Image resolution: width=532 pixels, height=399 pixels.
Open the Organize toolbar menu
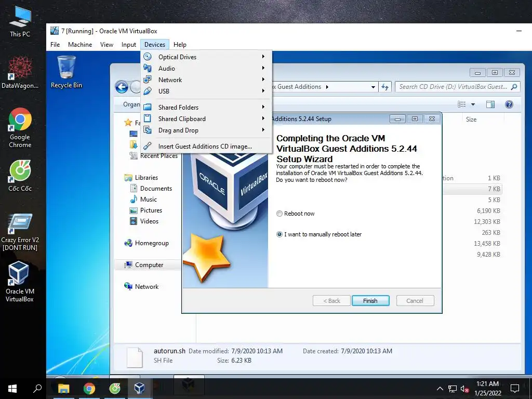click(131, 104)
